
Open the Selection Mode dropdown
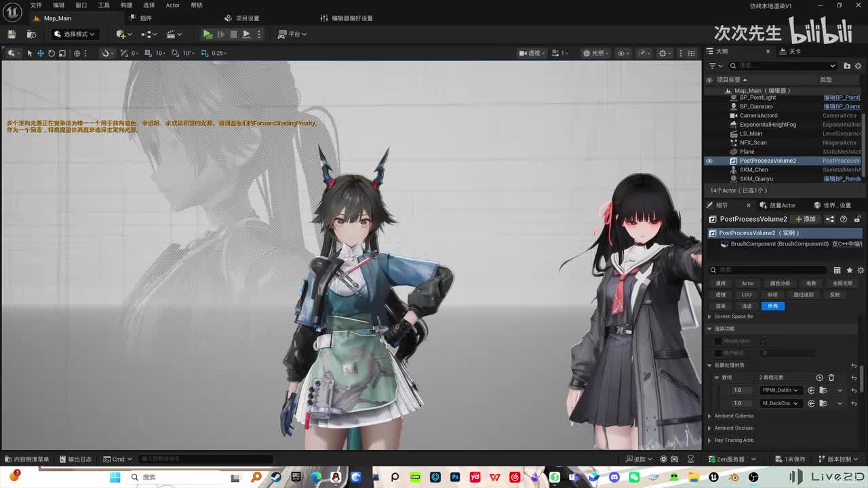75,34
